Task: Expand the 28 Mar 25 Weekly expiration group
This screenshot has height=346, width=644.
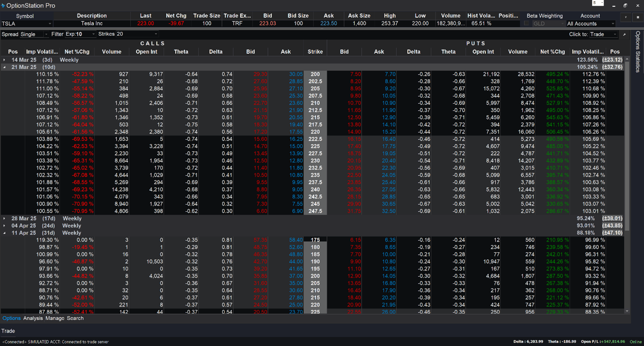Action: pos(5,218)
